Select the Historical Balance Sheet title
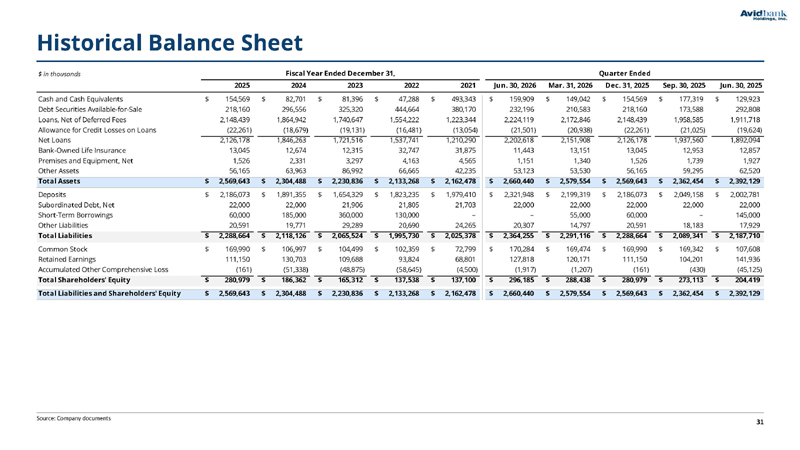Viewport: 800px width, 450px height. (170, 42)
